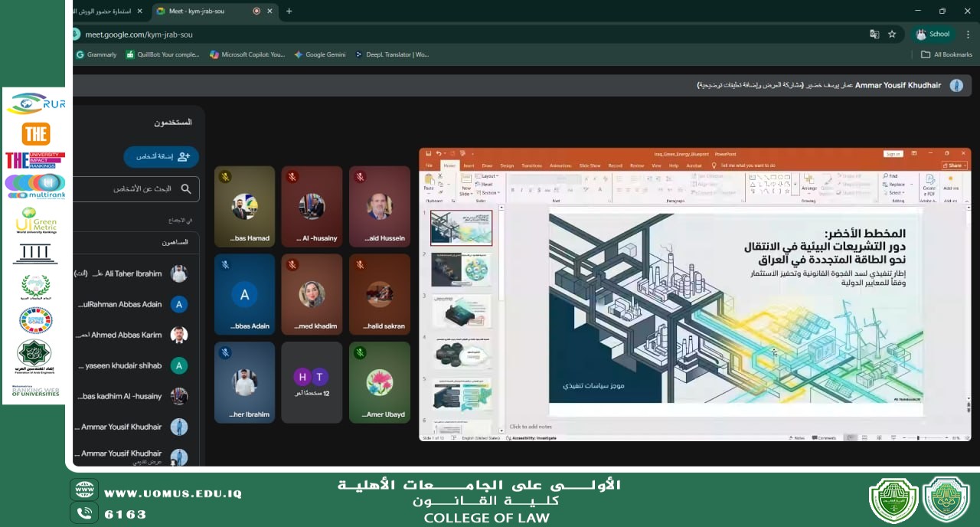Click the active mic icon on Amer Ubayd's tile
Screen dimensions: 980x527
[360, 353]
